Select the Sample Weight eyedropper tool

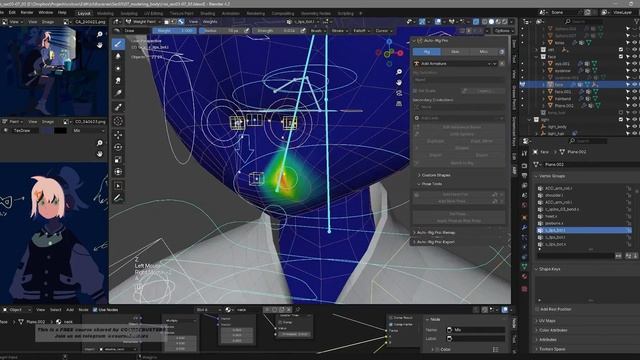click(x=118, y=107)
